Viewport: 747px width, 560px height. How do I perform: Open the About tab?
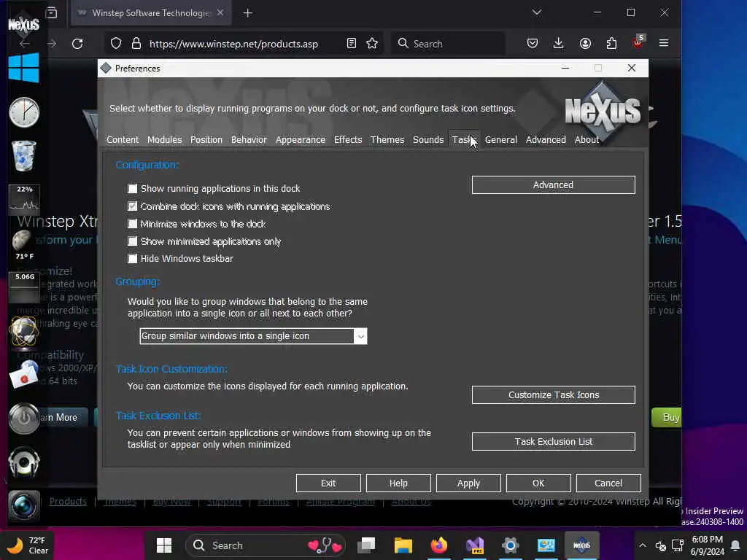coord(587,139)
